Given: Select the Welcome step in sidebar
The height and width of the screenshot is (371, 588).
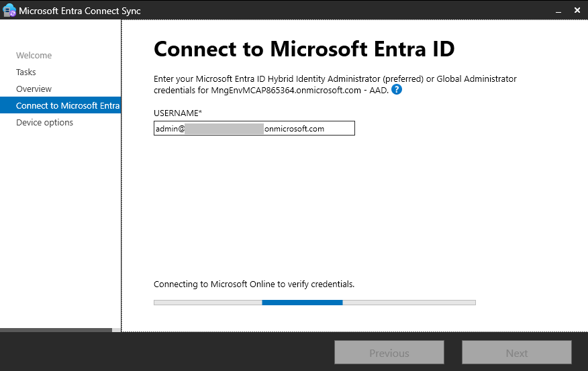Looking at the screenshot, I should pyautogui.click(x=34, y=55).
